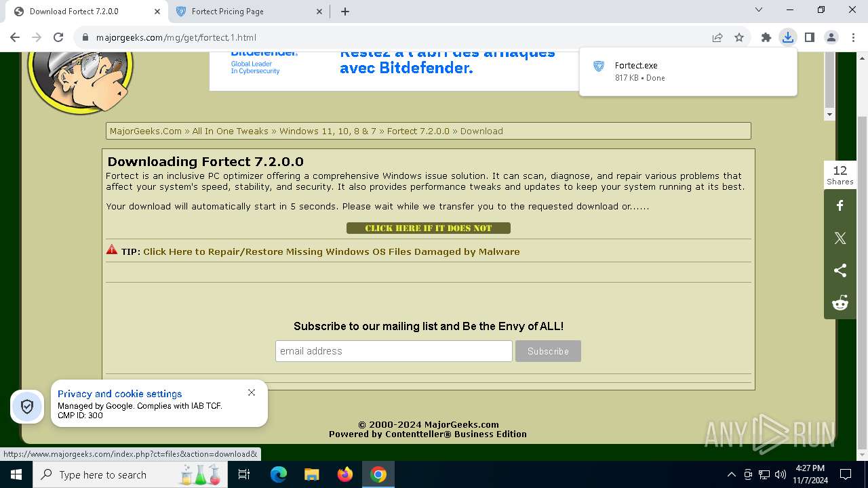This screenshot has height=488, width=868.
Task: Show hidden system tray icons
Action: 731,474
